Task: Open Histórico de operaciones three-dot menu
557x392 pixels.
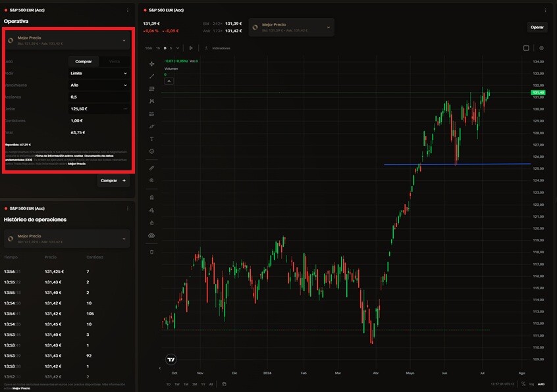Action: click(x=128, y=208)
